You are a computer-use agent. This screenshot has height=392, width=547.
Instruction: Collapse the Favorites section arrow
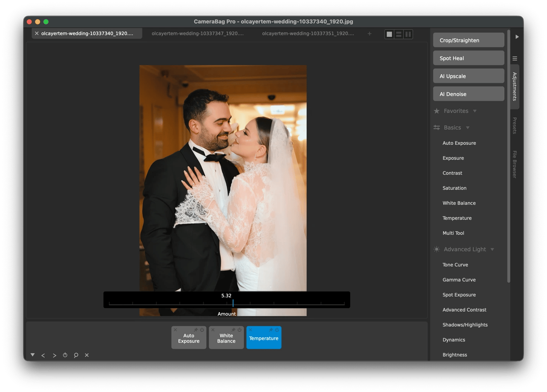click(475, 111)
